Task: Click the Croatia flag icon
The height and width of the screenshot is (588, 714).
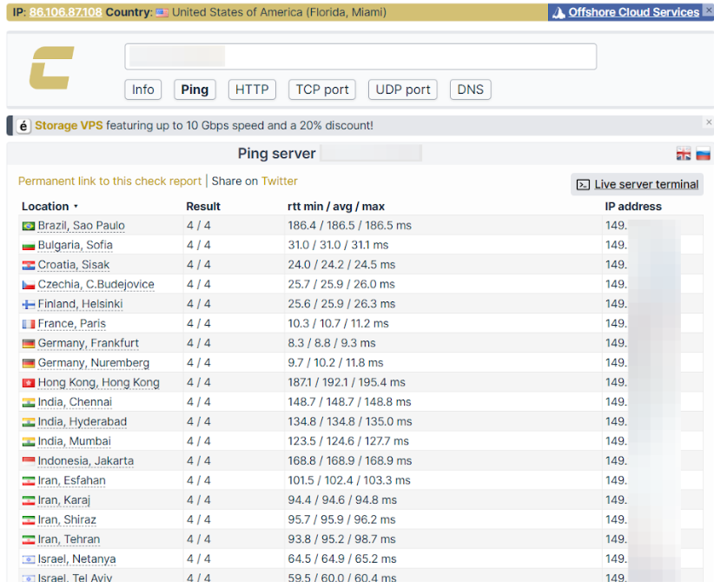Action: [x=29, y=265]
